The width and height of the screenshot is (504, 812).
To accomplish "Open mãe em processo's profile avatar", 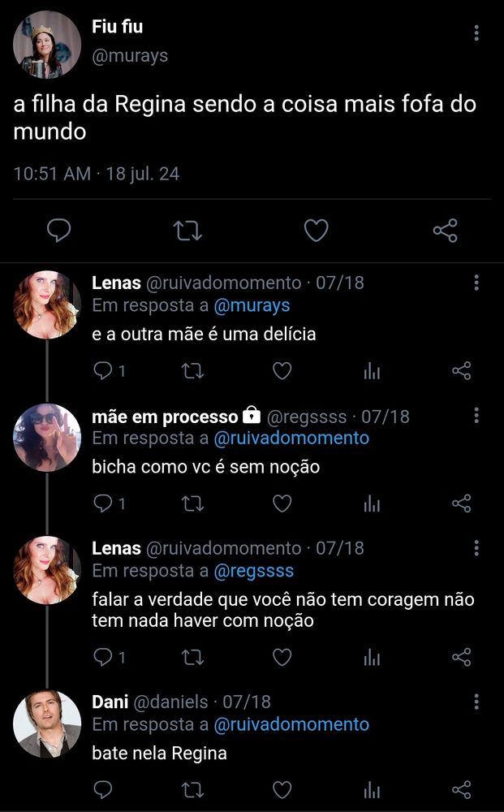I will 46,438.
